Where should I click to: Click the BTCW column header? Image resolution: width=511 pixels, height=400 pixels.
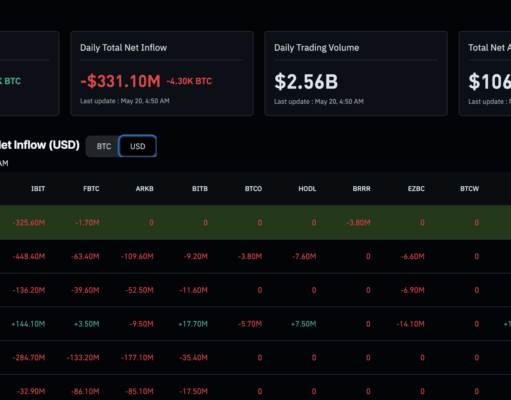click(x=470, y=189)
